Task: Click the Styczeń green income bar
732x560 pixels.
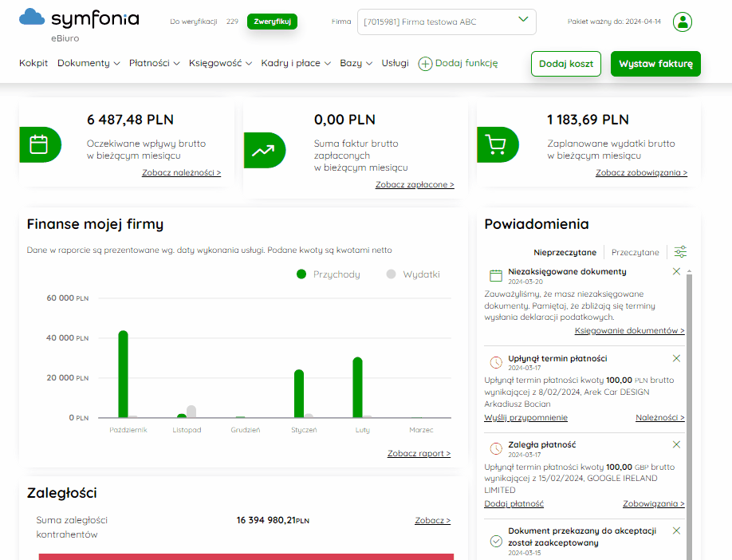Action: pyautogui.click(x=299, y=394)
